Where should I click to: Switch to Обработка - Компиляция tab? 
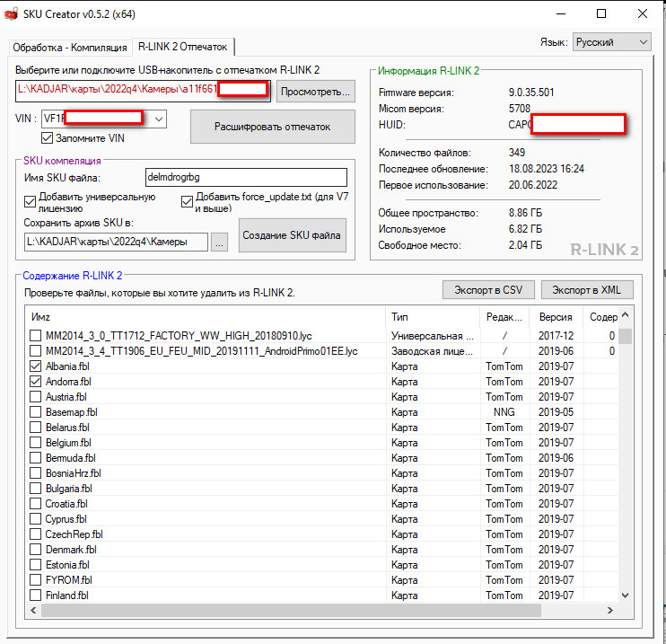(70, 48)
